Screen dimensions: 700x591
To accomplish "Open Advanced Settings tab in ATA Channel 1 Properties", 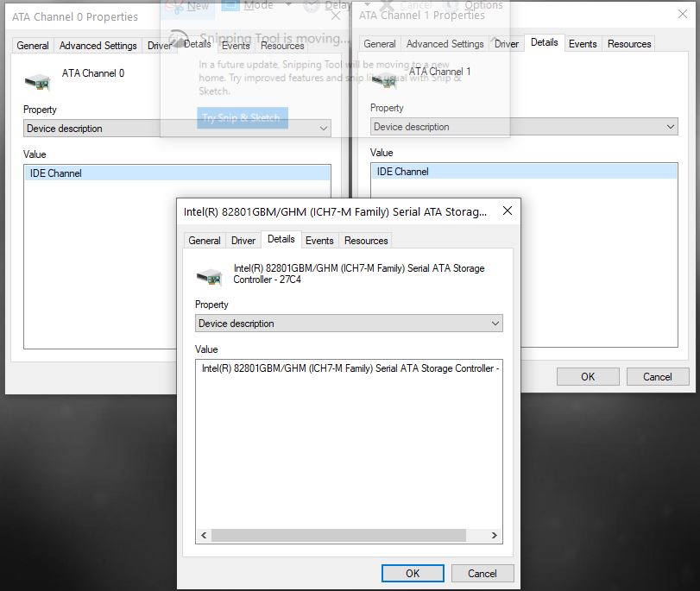I will [x=445, y=44].
